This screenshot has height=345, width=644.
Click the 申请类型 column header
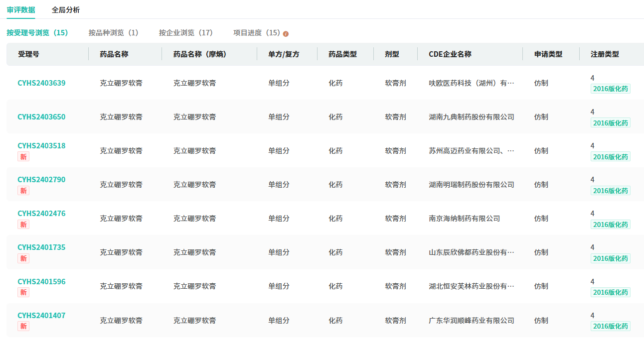tap(548, 54)
